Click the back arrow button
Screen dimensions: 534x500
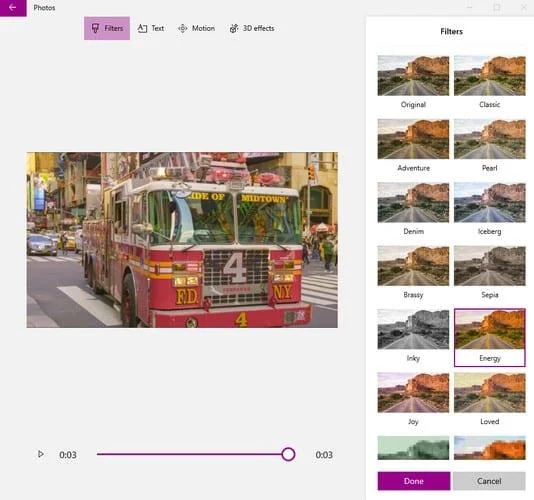13,7
